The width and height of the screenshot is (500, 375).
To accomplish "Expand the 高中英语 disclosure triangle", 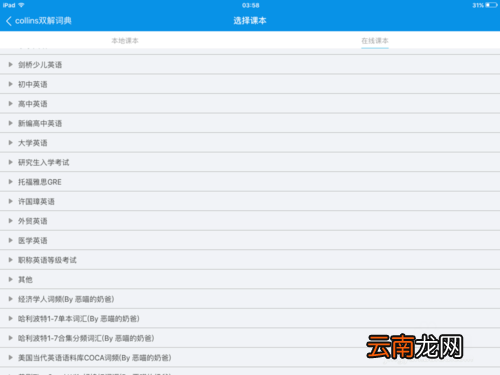I will coord(11,104).
